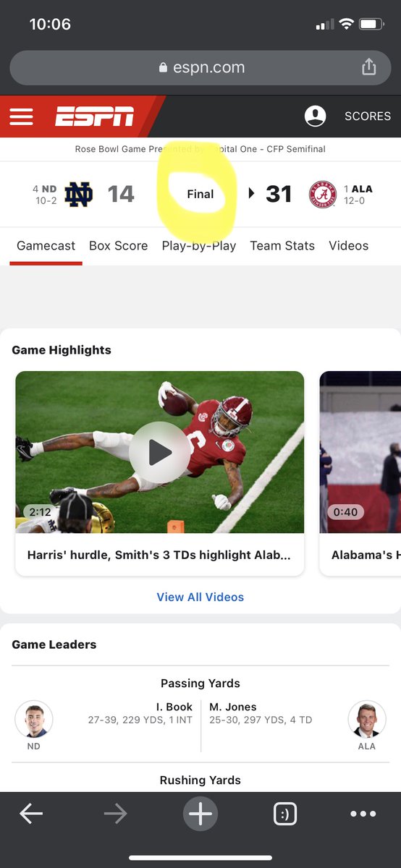Tap the ESPN logo
This screenshot has width=401, height=868.
click(95, 116)
